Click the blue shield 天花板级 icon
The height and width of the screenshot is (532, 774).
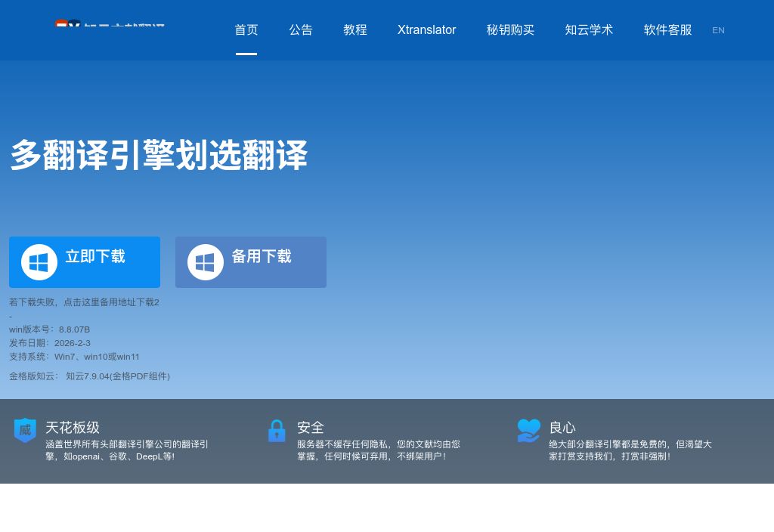point(25,429)
